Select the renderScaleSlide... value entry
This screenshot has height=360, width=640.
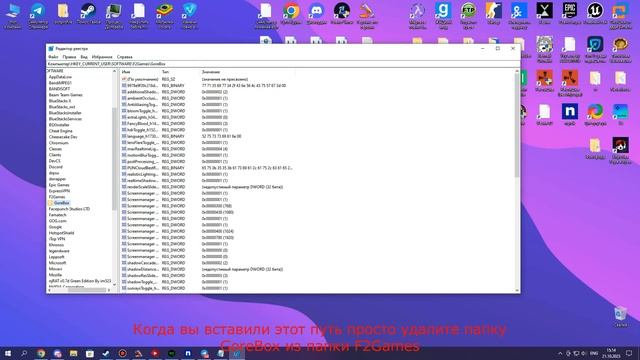[140, 187]
